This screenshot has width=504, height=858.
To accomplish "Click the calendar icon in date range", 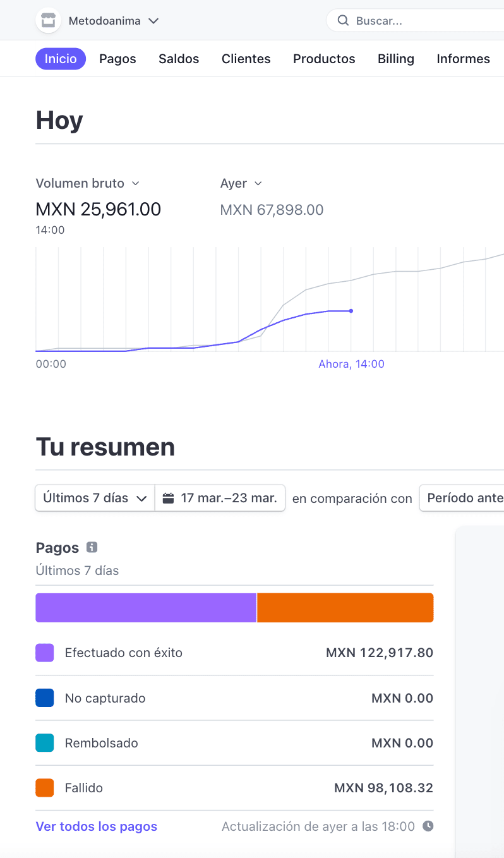I will tap(168, 498).
